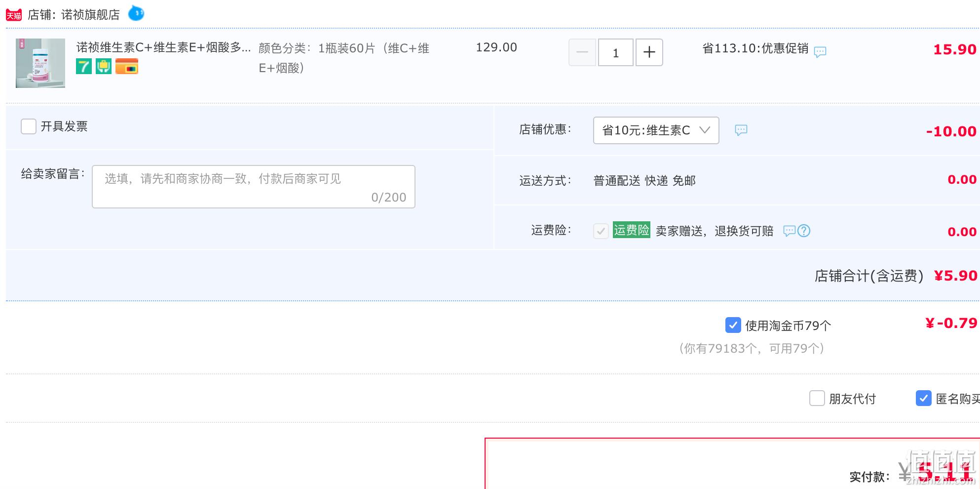This screenshot has height=489, width=980.
Task: Click the seller message text field
Action: click(254, 187)
